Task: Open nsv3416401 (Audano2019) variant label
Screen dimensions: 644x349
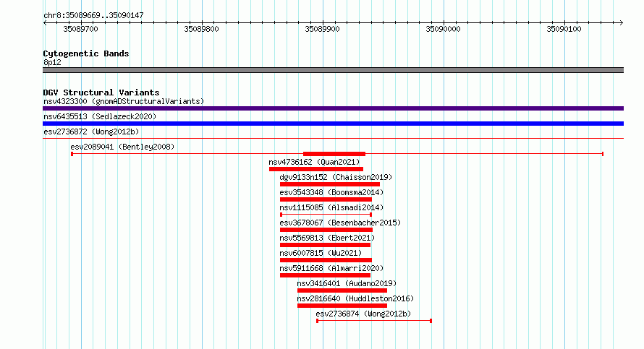Action: tap(347, 283)
